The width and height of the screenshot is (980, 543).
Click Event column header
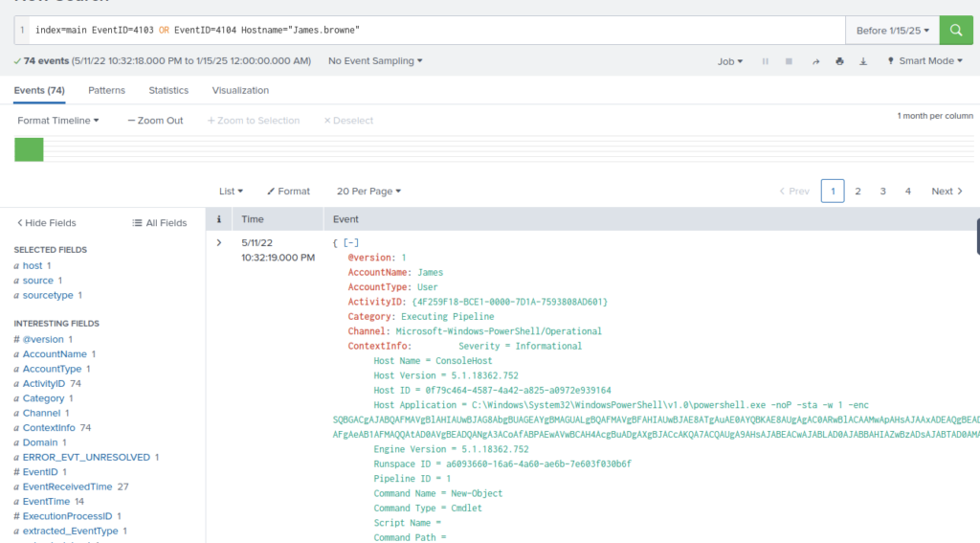(345, 219)
